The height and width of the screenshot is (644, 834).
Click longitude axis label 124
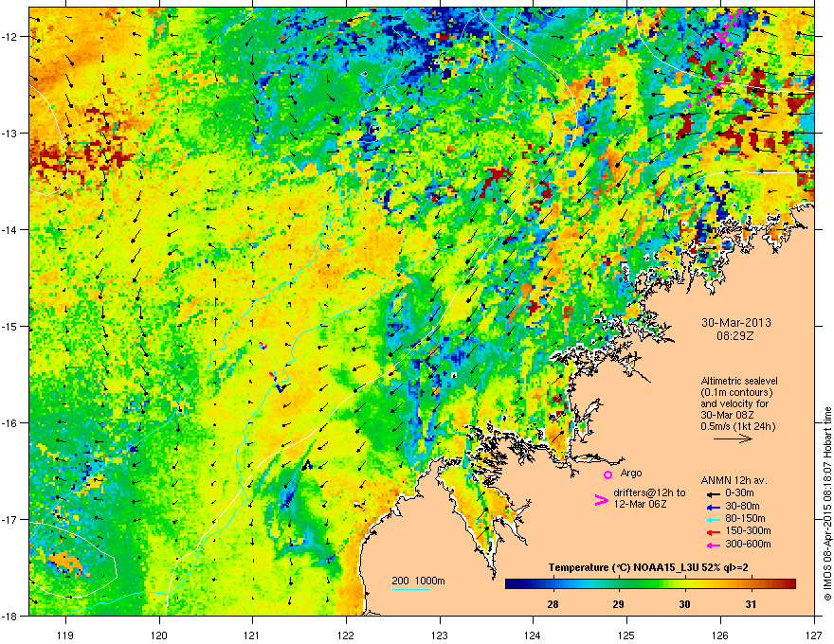533,635
